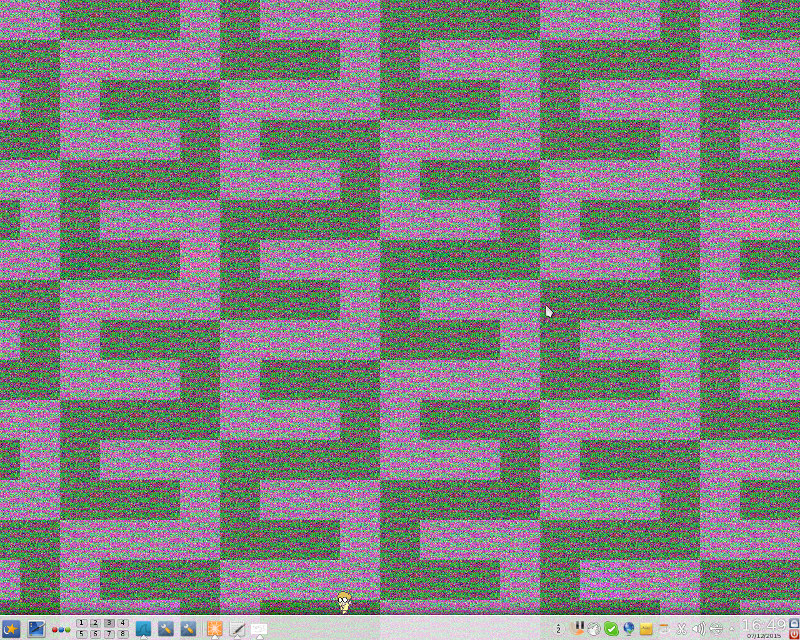The width and height of the screenshot is (800, 640).
Task: Switch to the pen drawing application task
Action: (x=237, y=629)
